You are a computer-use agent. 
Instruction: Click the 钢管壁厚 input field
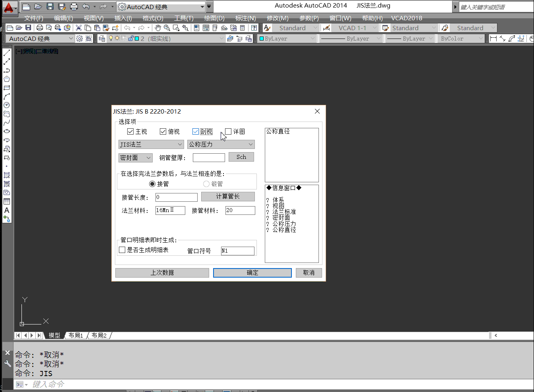click(x=209, y=158)
